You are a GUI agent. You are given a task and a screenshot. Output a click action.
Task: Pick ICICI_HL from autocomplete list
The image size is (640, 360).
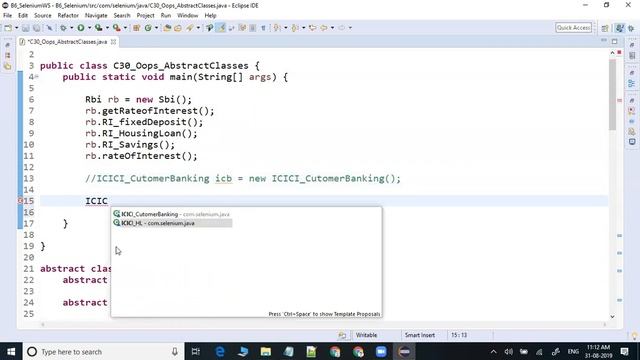pos(172,223)
